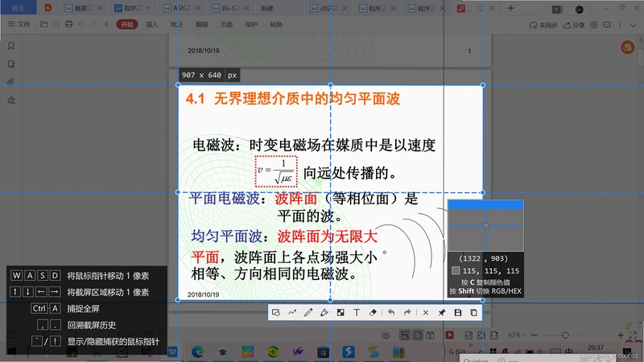Click the zoom out minus button
The image size is (644, 362).
534,335
